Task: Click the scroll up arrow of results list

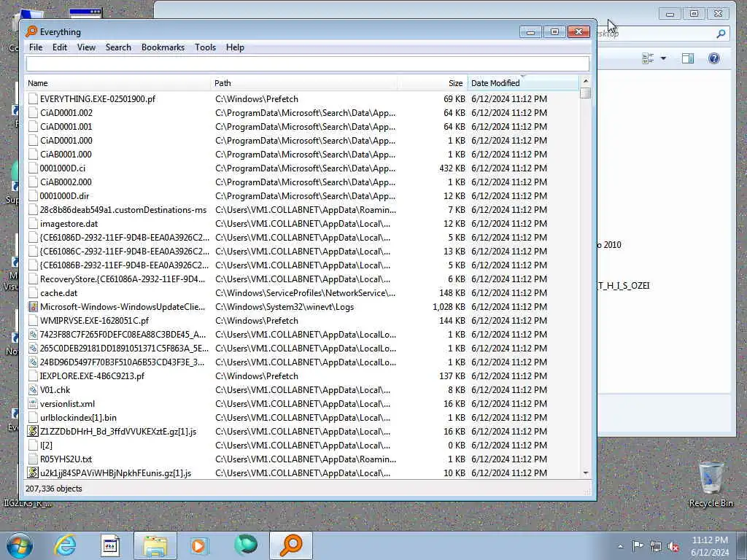Action: tap(586, 81)
